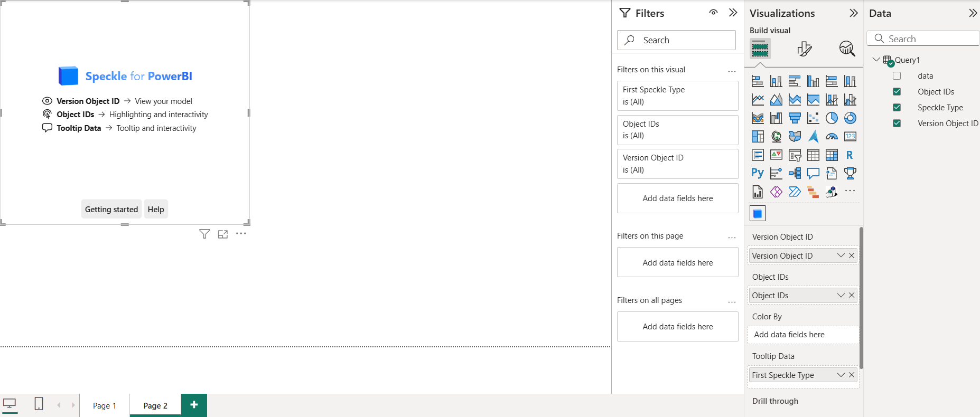Open the Analytics magnifier tab
Screen dimensions: 980x417
coord(847,49)
